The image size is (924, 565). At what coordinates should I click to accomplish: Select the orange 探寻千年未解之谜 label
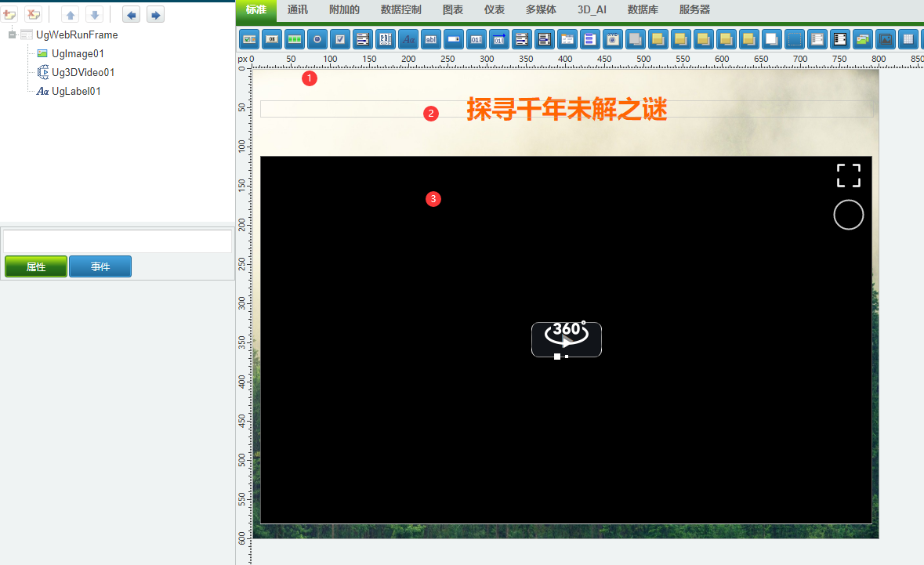(x=567, y=109)
